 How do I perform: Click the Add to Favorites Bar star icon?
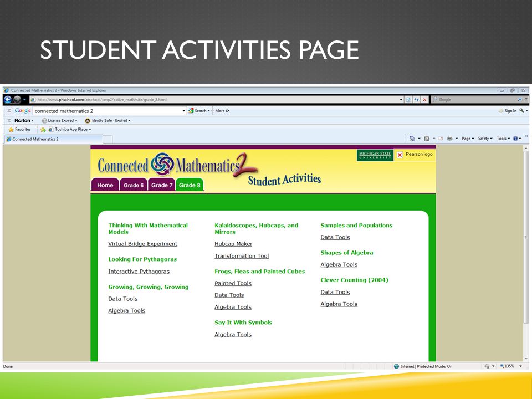43,129
